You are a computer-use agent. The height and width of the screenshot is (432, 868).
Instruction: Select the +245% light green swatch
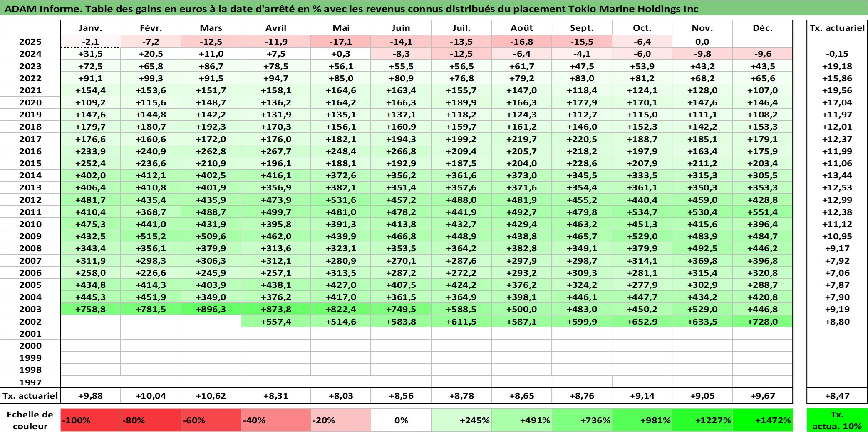click(x=461, y=420)
